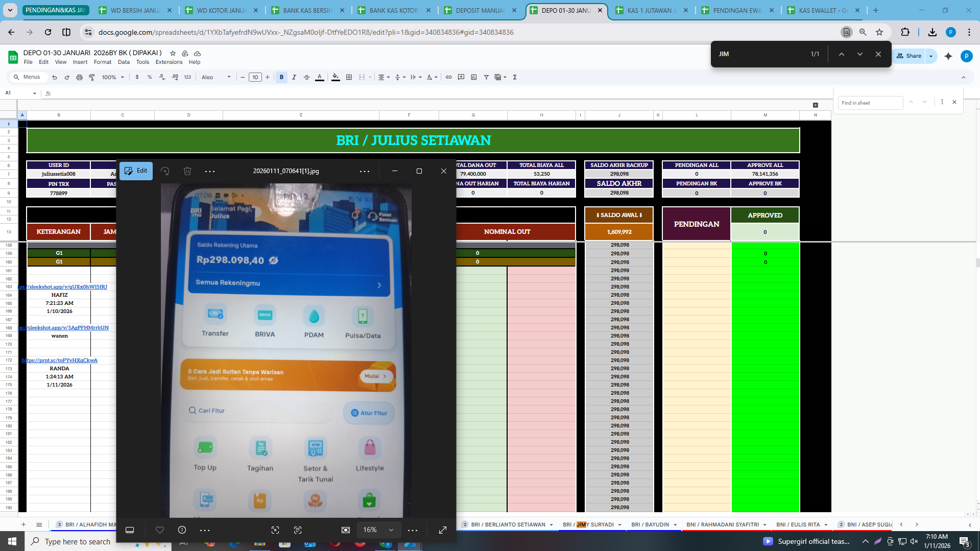Image resolution: width=980 pixels, height=551 pixels.
Task: Open the prnt.sc link above RANDA
Action: [x=60, y=360]
